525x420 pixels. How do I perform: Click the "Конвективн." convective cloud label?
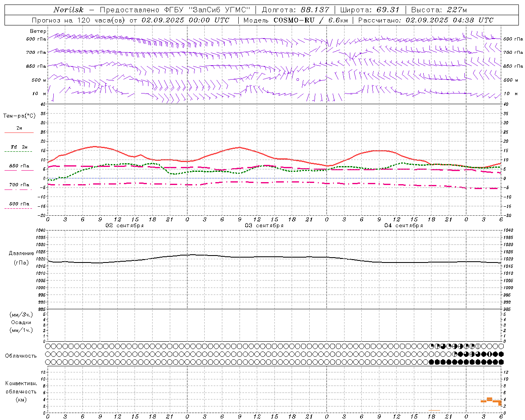pos(21,383)
